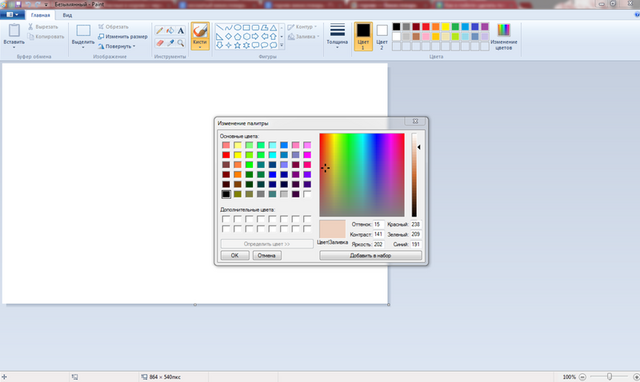Click the Copy (Копировать) item
Screen dimensions: 640x382
(x=46, y=37)
